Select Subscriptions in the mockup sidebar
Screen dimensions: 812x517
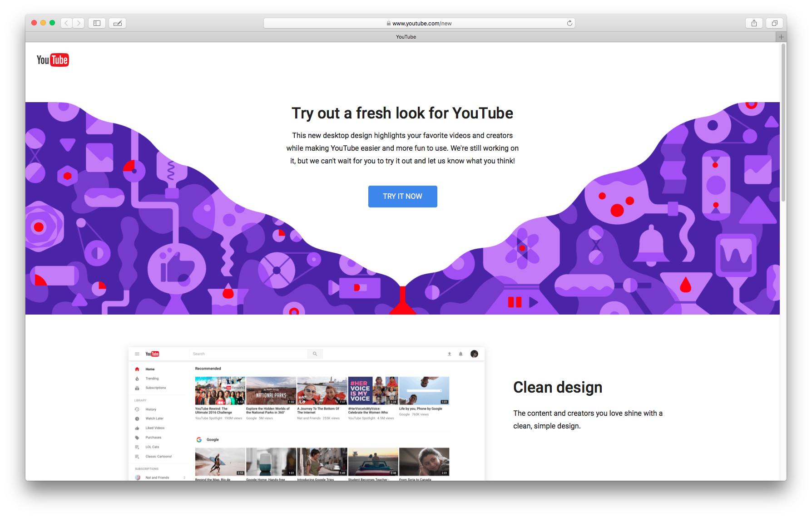pyautogui.click(x=155, y=388)
